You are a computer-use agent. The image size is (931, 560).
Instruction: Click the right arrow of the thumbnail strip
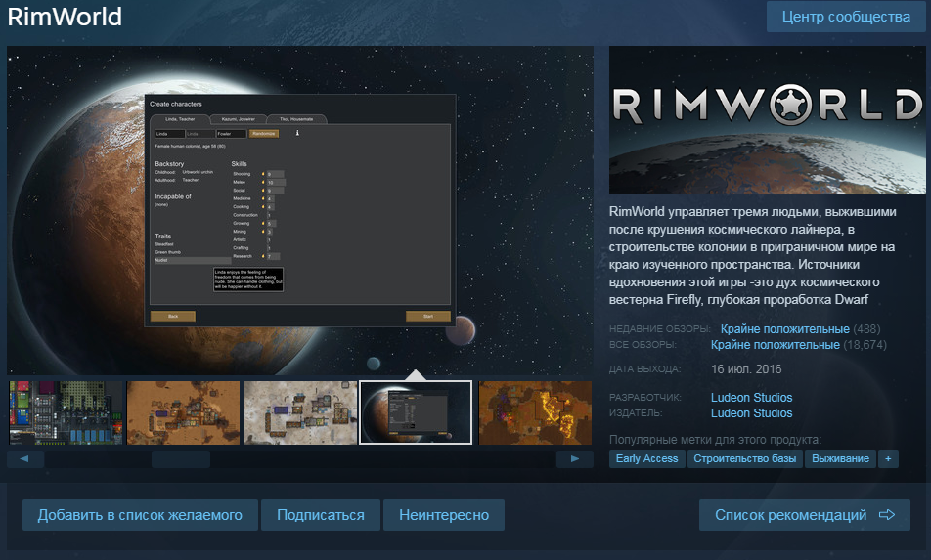click(x=574, y=458)
